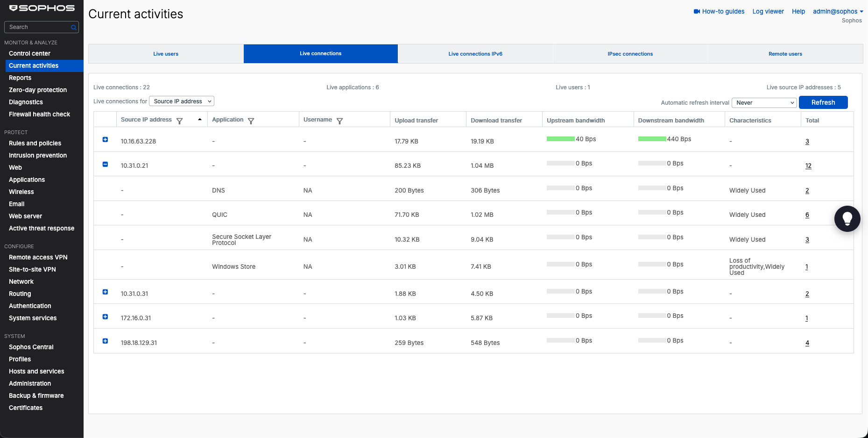Open the Application column filter icon
The height and width of the screenshot is (438, 868).
tap(251, 121)
